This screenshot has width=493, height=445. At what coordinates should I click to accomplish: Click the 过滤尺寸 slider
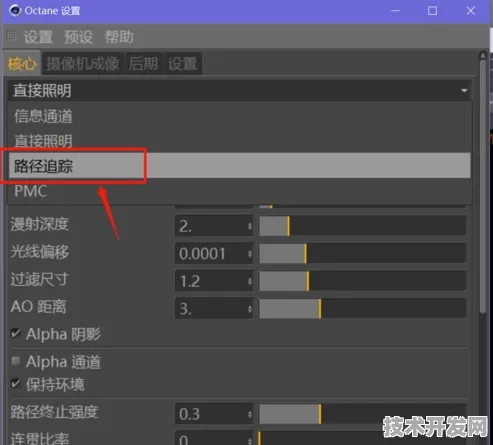pyautogui.click(x=362, y=281)
